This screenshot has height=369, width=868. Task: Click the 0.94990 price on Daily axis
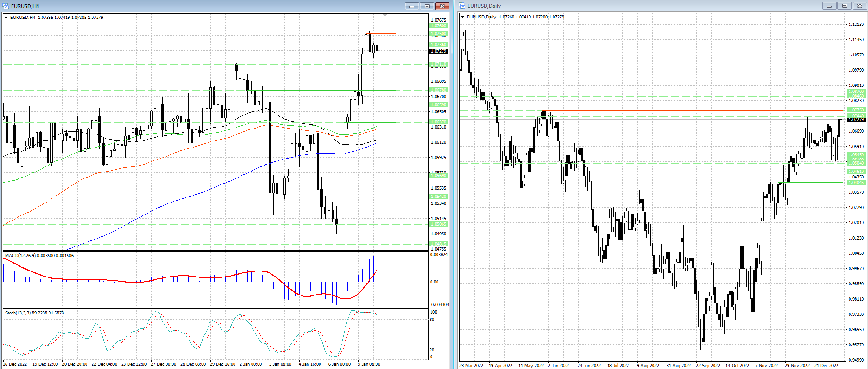coord(856,360)
